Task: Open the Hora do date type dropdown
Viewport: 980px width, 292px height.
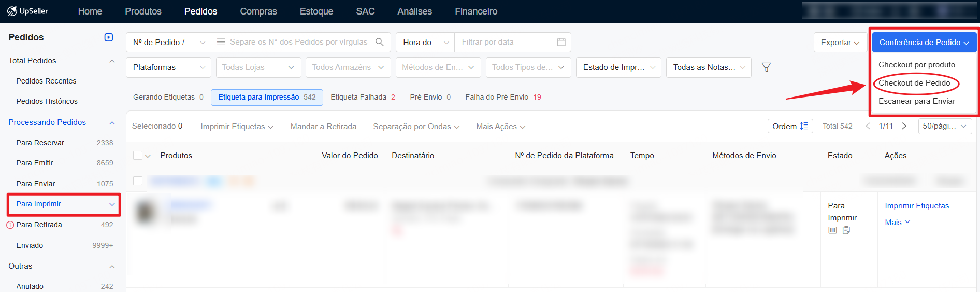Action: [x=425, y=43]
